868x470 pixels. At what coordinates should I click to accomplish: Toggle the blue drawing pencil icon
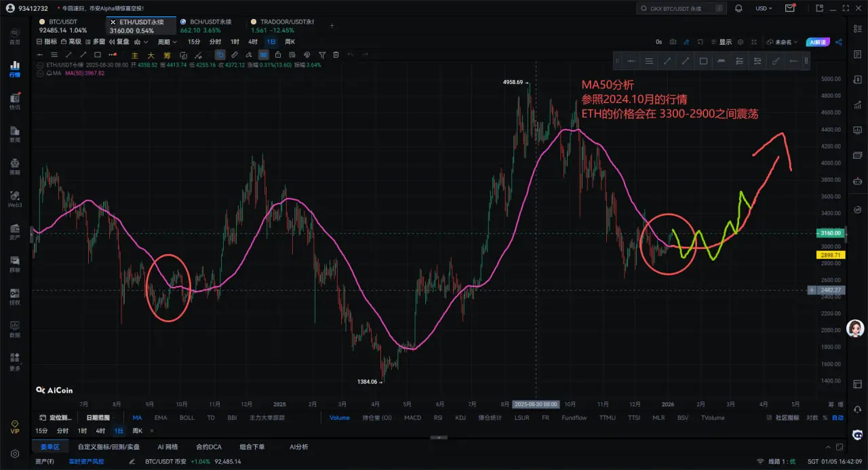[x=686, y=41]
